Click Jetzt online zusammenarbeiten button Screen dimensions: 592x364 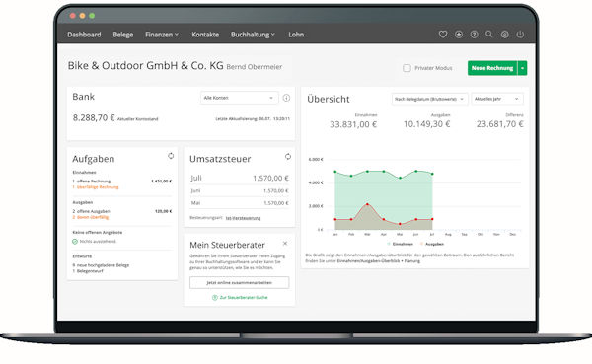click(240, 283)
